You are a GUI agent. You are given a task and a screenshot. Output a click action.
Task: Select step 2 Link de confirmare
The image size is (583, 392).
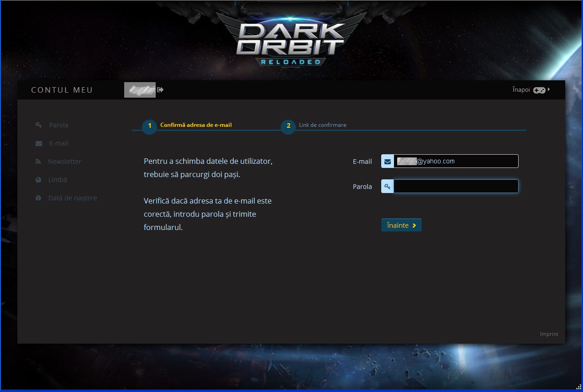[322, 125]
